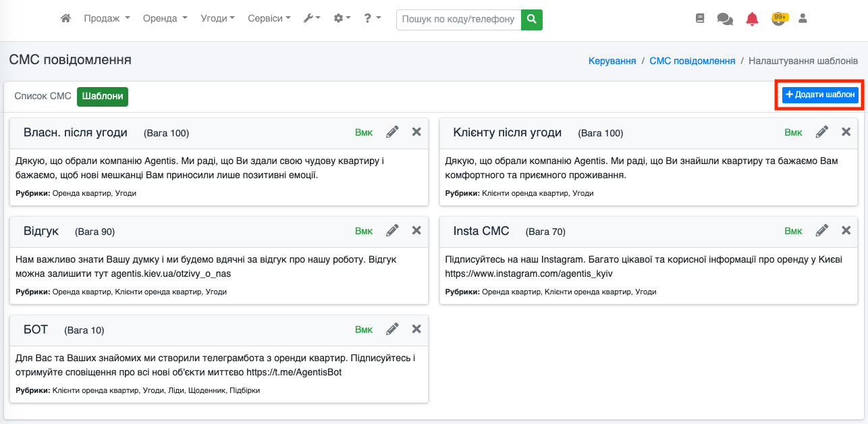Image resolution: width=868 pixels, height=424 pixels.
Task: Expand the Сервіси dropdown menu
Action: (269, 19)
